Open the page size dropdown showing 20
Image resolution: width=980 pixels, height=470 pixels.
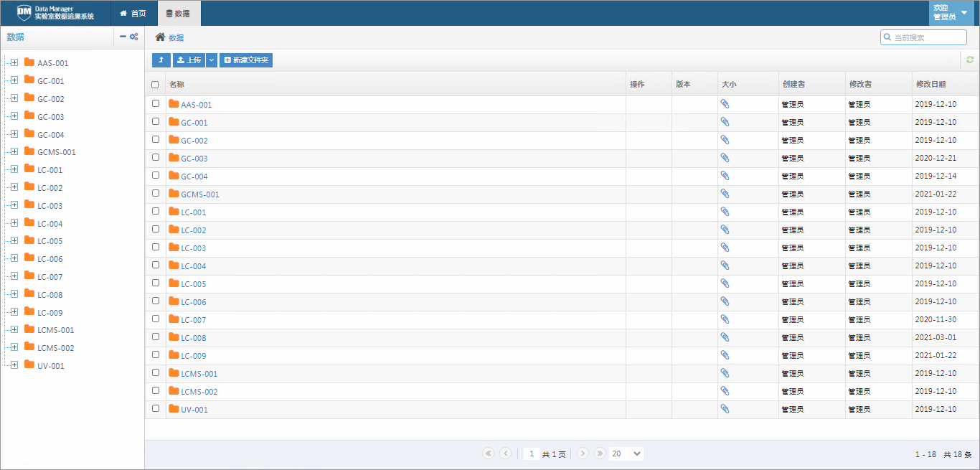click(626, 453)
